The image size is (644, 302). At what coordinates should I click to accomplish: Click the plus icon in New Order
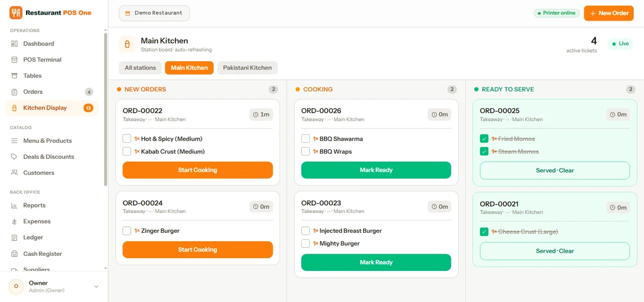pos(593,13)
